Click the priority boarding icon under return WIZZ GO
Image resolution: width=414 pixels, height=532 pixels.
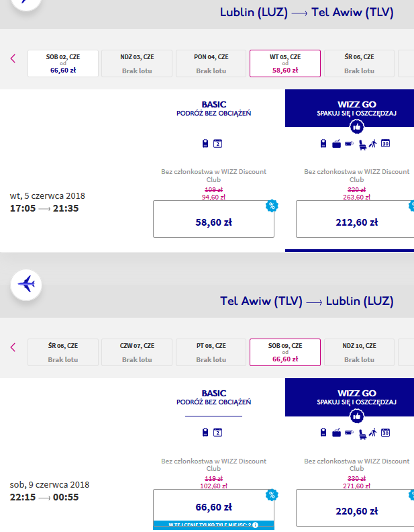(x=372, y=433)
